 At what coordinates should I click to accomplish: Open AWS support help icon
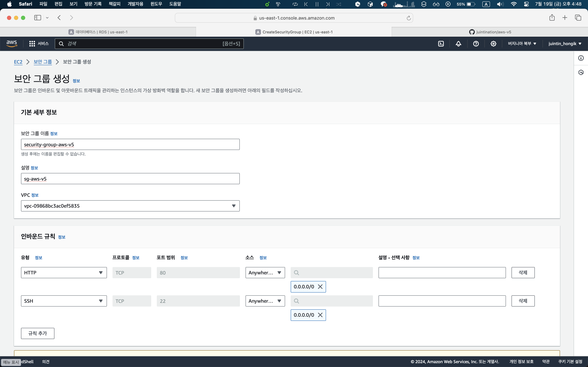coord(476,44)
